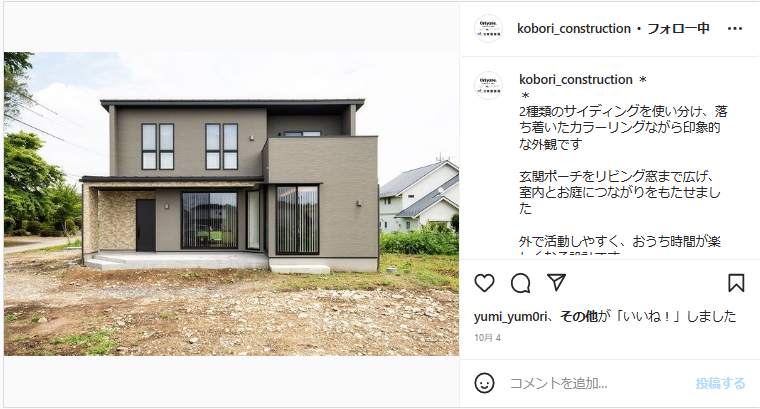Click the 10月 4 post date

488,338
